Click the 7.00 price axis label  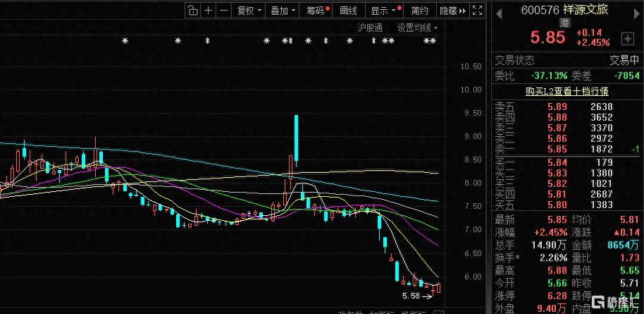pyautogui.click(x=473, y=229)
